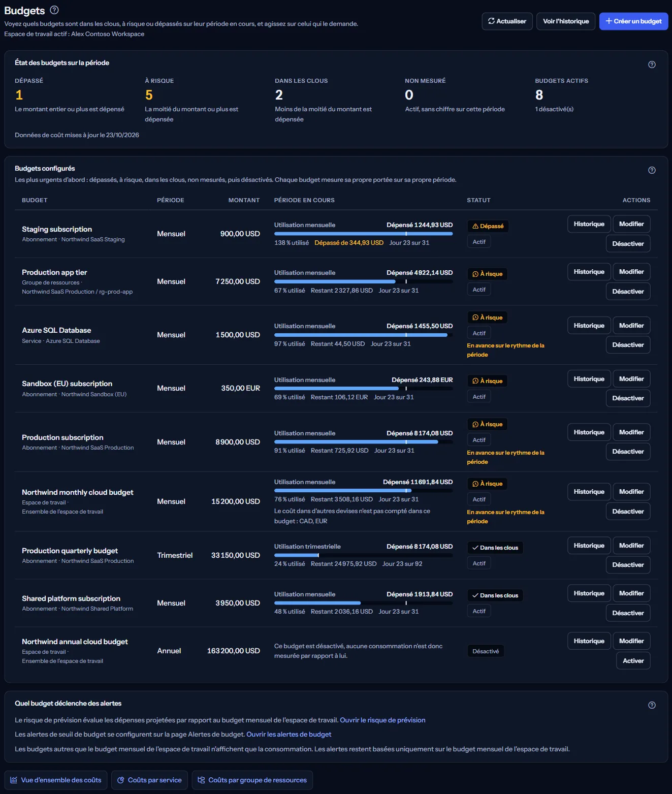The height and width of the screenshot is (794, 672).
Task: Open help icon in État des budgets panel
Action: point(652,65)
